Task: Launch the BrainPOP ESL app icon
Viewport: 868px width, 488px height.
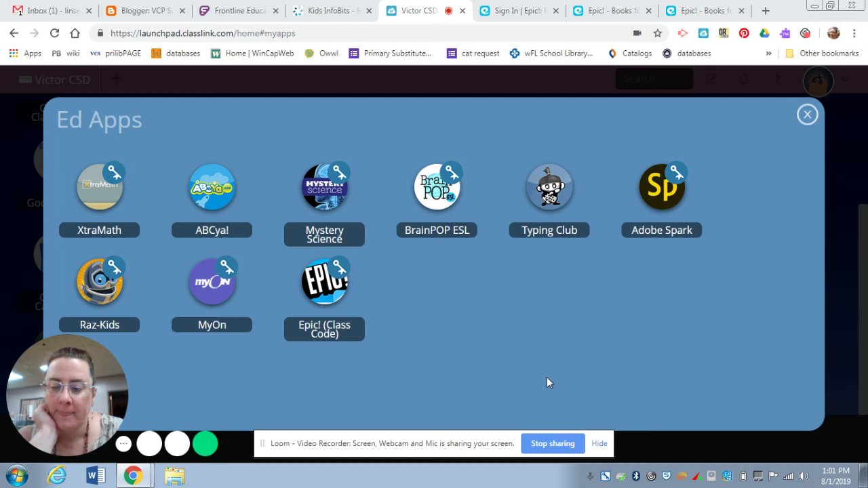Action: pos(437,187)
